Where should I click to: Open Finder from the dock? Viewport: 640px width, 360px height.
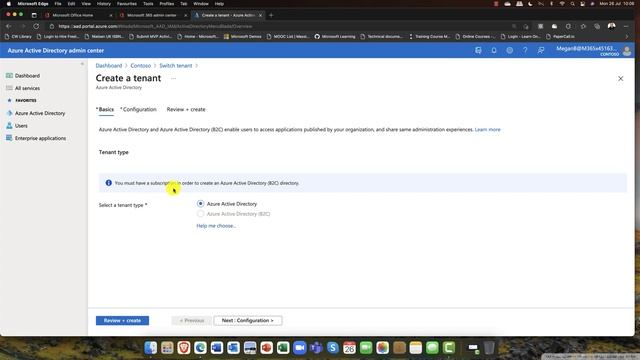pyautogui.click(x=151, y=347)
